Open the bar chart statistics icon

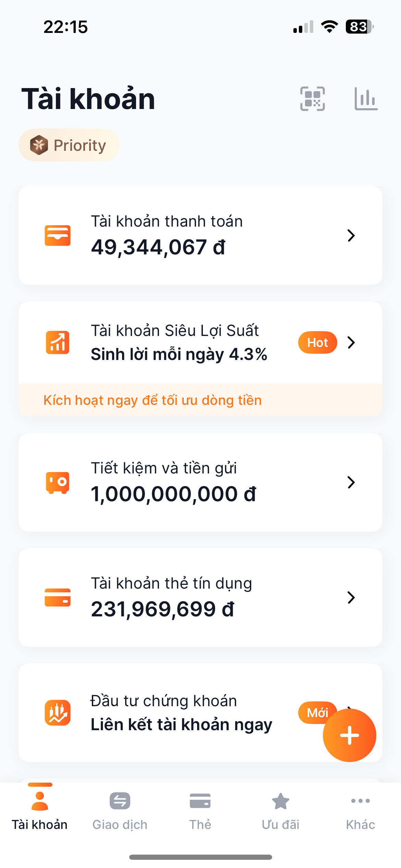366,99
